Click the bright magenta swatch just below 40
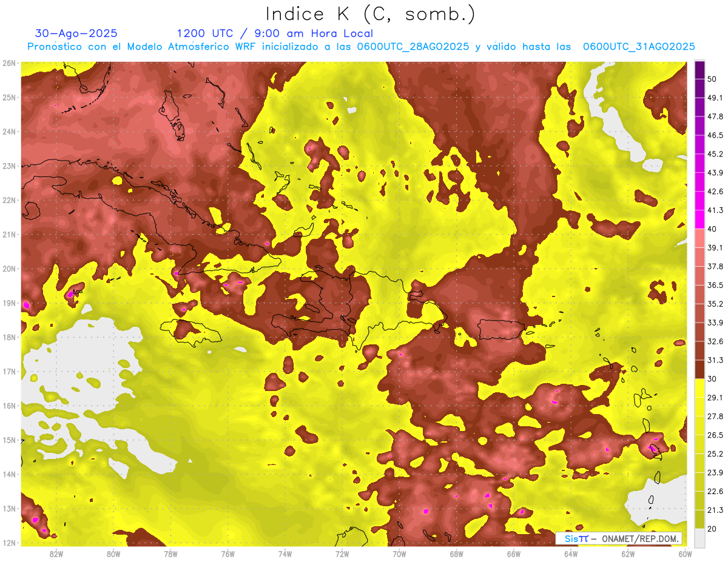 tap(699, 219)
